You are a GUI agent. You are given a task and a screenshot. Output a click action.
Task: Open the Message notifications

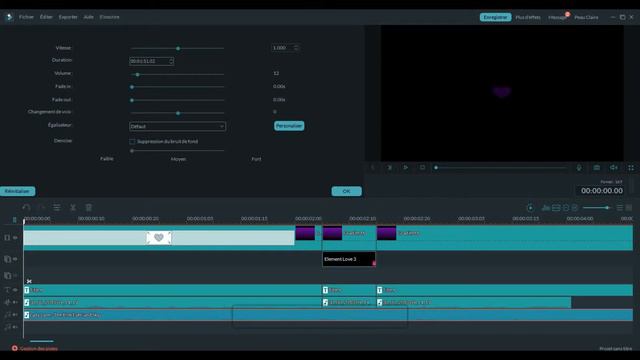pyautogui.click(x=557, y=17)
